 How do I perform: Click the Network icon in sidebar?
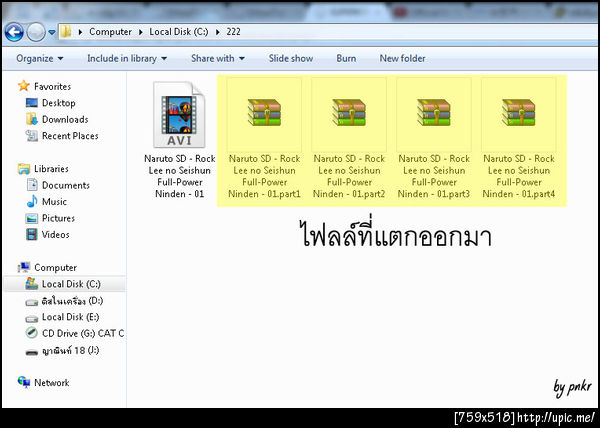tap(24, 381)
